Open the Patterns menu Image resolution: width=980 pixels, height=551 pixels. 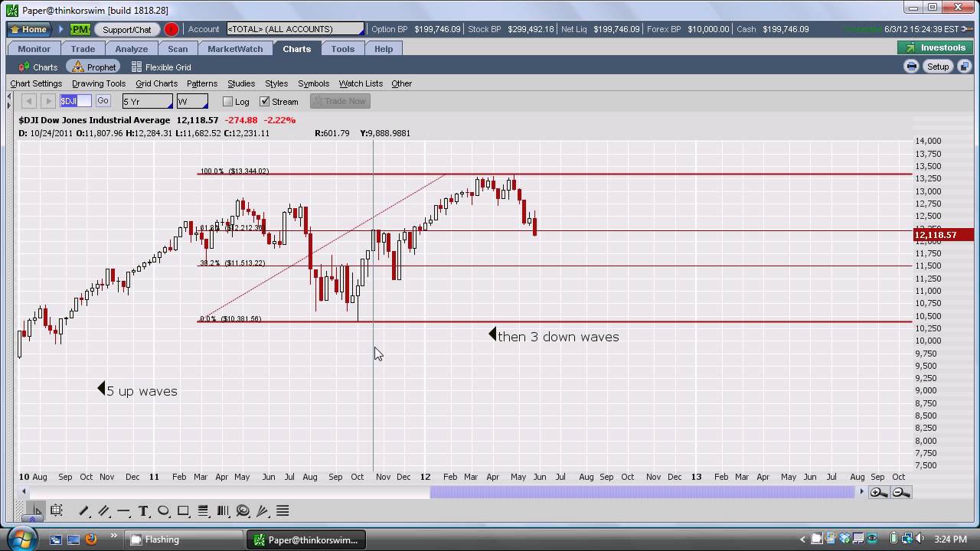[202, 83]
